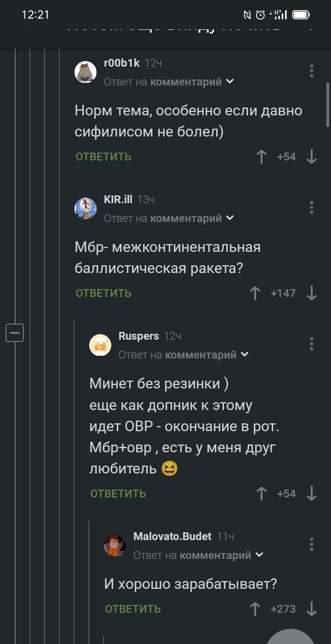Expand KIR.ill's 'Ответ на комментарий' chevron
The image size is (331, 644).
click(230, 218)
